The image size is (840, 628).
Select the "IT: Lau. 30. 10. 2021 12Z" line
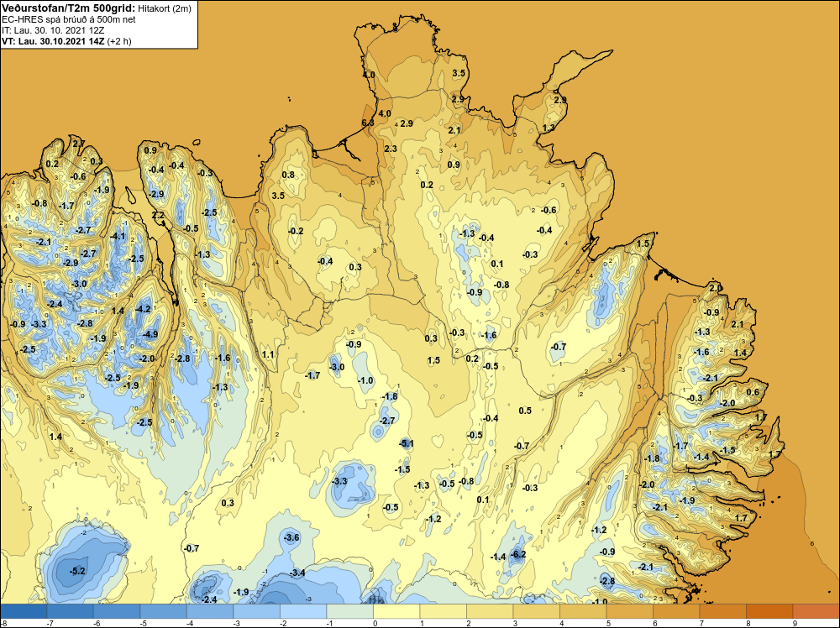click(x=53, y=30)
